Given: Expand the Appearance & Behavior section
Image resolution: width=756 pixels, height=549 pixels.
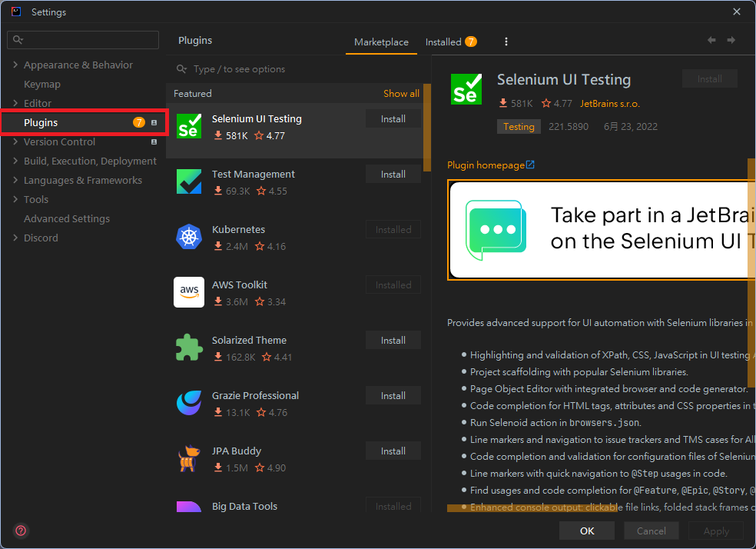Looking at the screenshot, I should (x=15, y=65).
